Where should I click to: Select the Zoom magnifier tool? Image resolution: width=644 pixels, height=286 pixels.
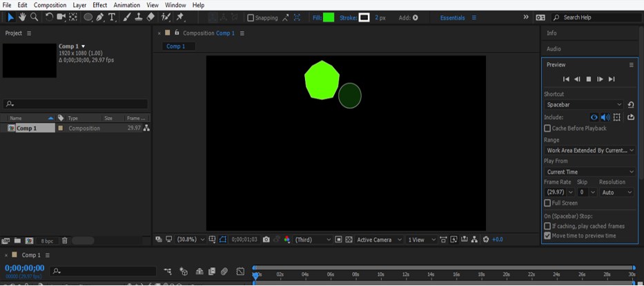pos(35,17)
